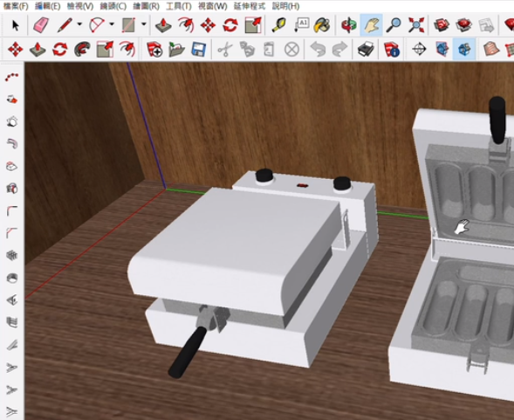Viewport: 514px width, 420px height.
Task: Open the 檔案(F) menu
Action: pyautogui.click(x=16, y=6)
